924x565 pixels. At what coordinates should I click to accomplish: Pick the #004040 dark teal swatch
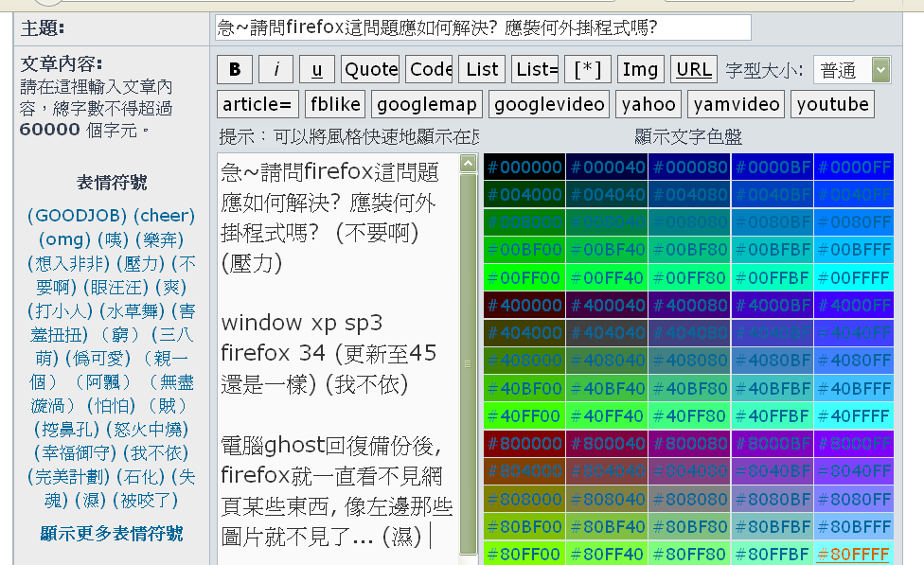(x=608, y=195)
